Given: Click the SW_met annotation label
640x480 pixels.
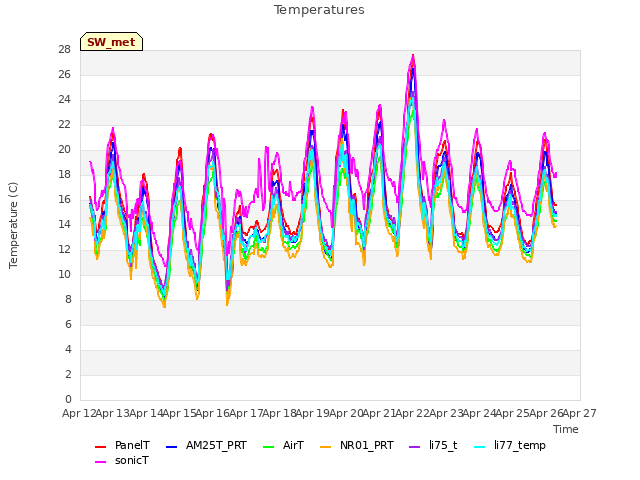Looking at the screenshot, I should pos(111,42).
